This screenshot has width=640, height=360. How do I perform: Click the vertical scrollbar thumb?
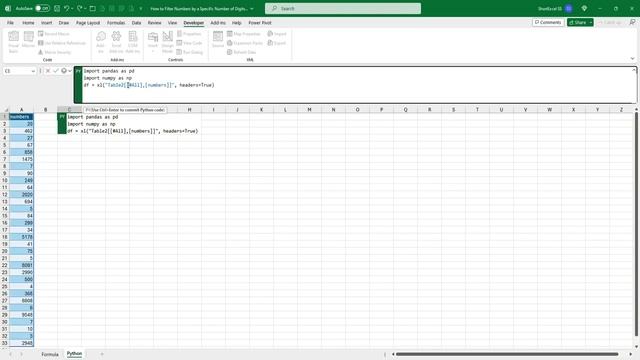pos(636,225)
